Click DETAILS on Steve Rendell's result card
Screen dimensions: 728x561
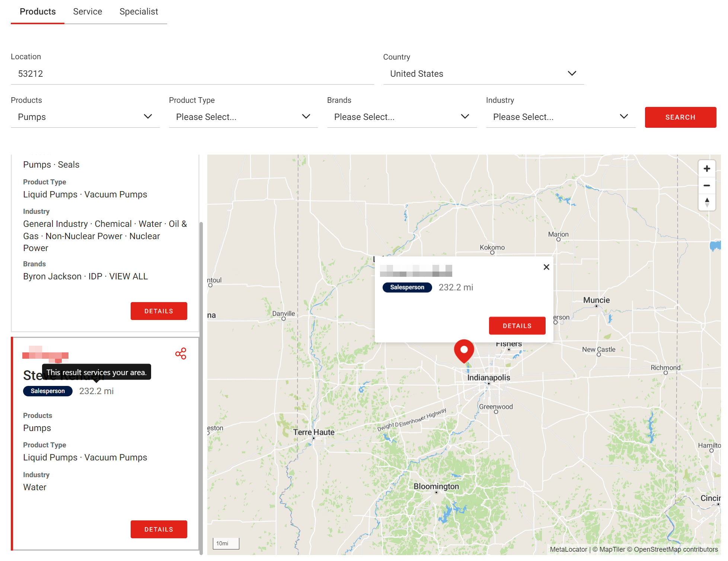(159, 529)
